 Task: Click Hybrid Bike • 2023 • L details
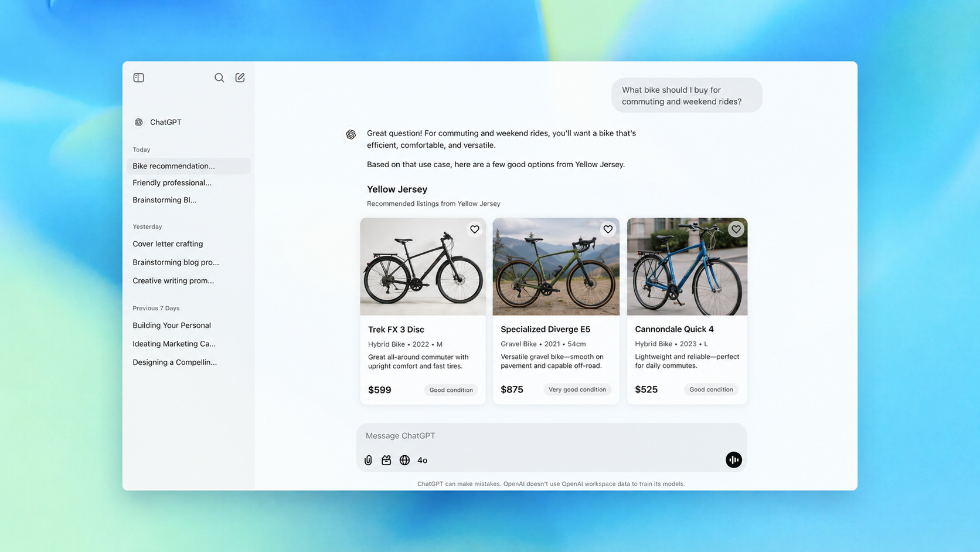coord(671,344)
